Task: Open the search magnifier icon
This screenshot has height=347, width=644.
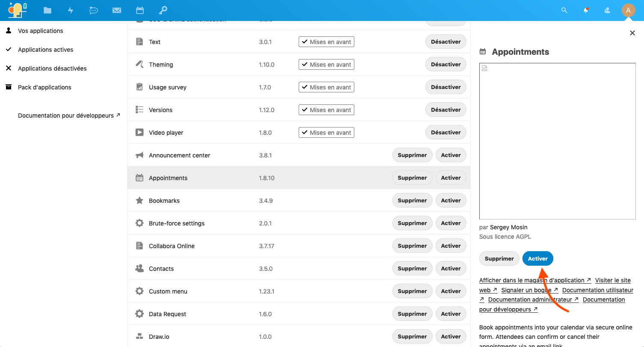Action: click(x=564, y=10)
